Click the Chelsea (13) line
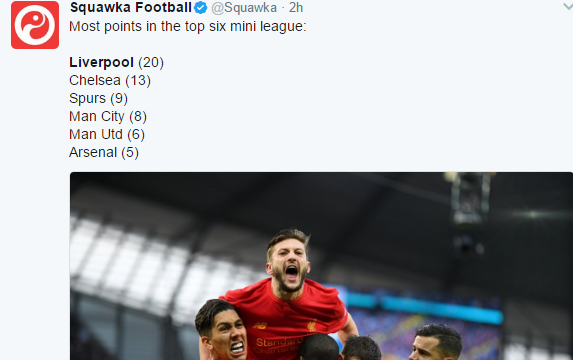Viewport: 573px width, 360px height. [110, 80]
